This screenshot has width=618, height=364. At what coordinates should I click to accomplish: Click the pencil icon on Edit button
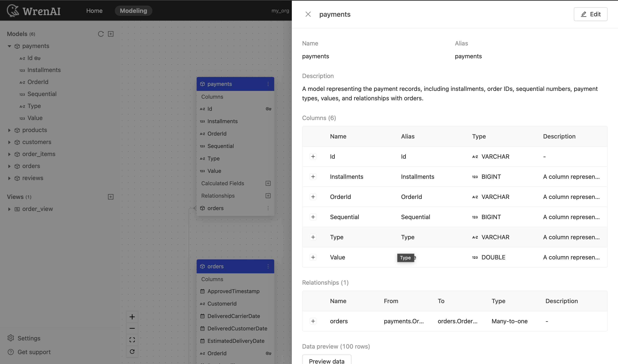[x=584, y=14]
